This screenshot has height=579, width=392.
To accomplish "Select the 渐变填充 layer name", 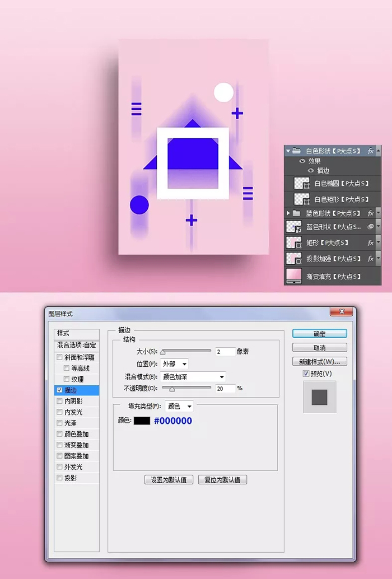I will click(x=333, y=277).
